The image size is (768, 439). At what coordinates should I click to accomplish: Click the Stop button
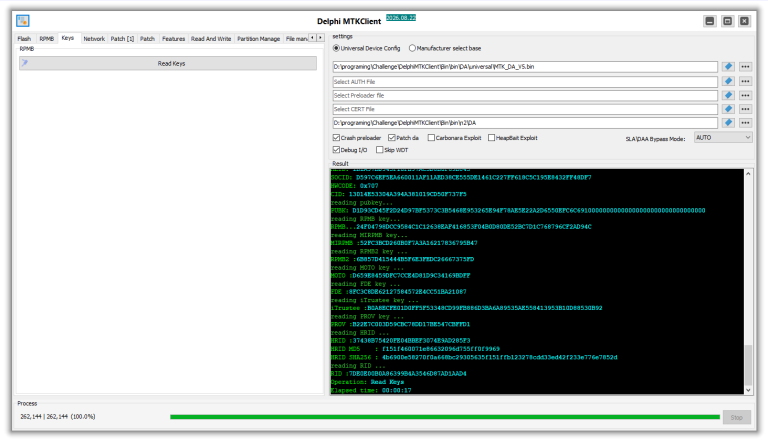tap(737, 417)
